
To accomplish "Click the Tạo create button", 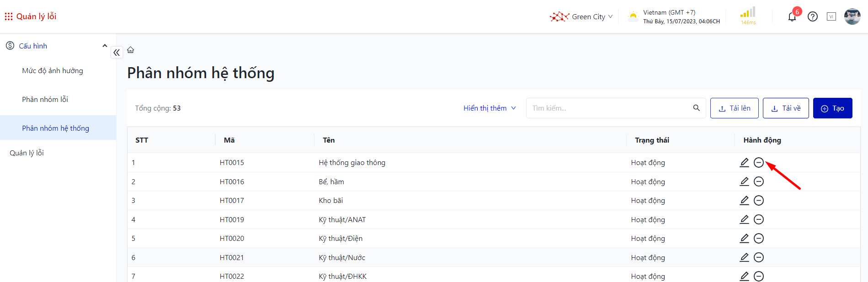I will coord(832,108).
